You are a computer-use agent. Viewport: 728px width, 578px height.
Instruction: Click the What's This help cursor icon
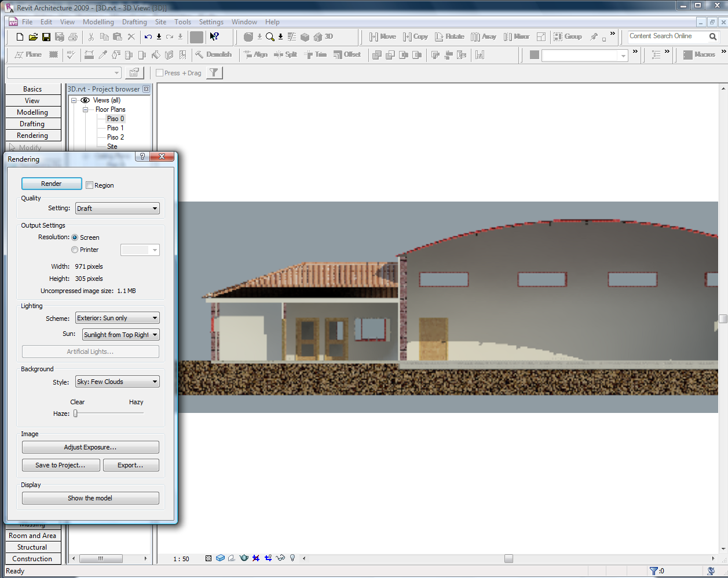point(214,37)
